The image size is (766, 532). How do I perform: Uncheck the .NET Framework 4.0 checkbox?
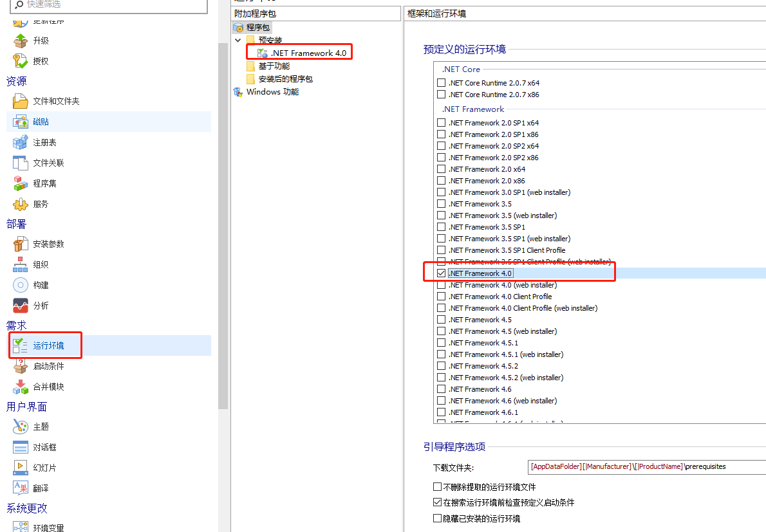coord(441,273)
